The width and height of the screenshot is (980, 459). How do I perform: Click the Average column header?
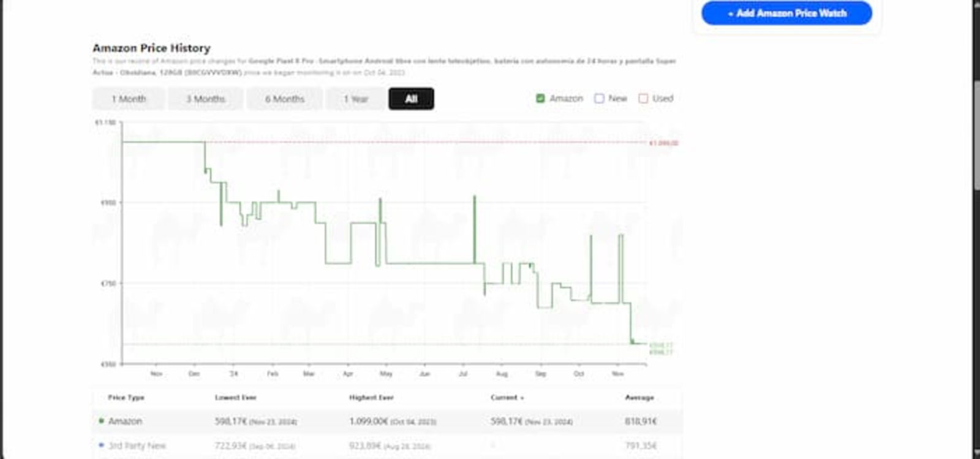coord(639,398)
